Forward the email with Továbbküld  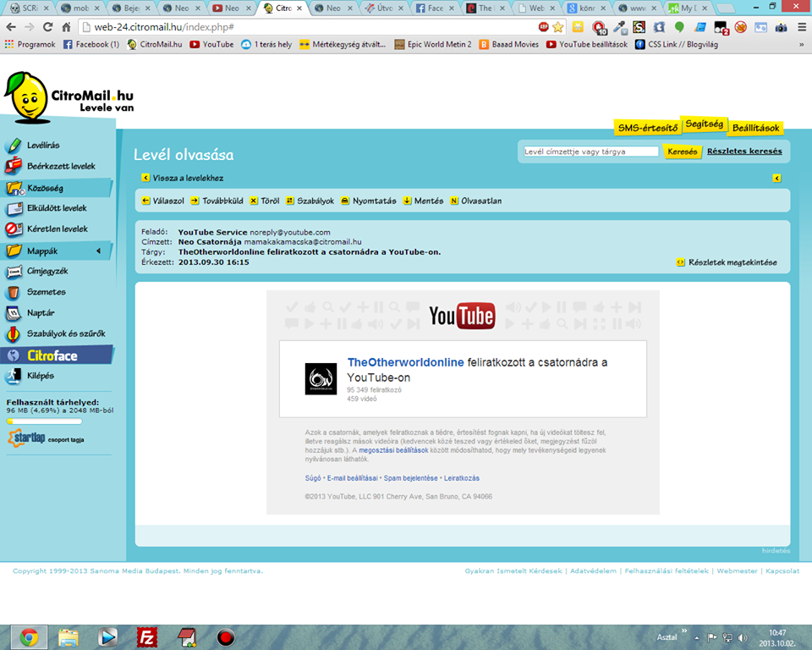pos(217,201)
